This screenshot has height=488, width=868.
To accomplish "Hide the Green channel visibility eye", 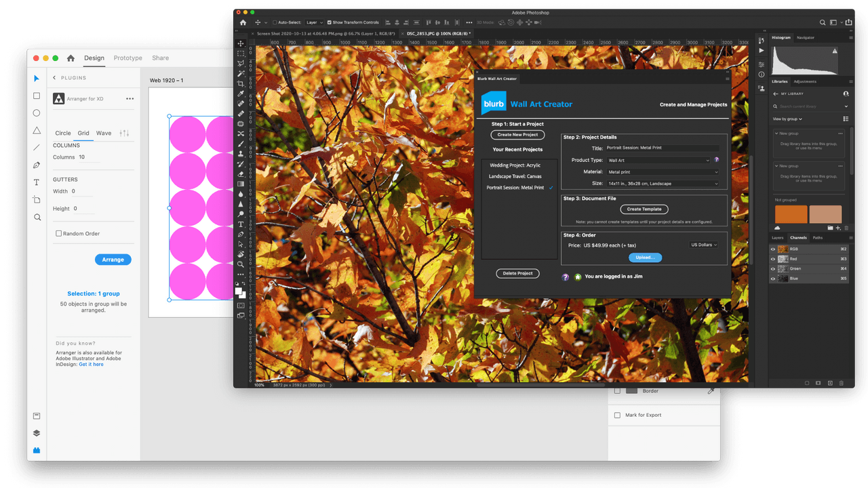I will (x=773, y=268).
